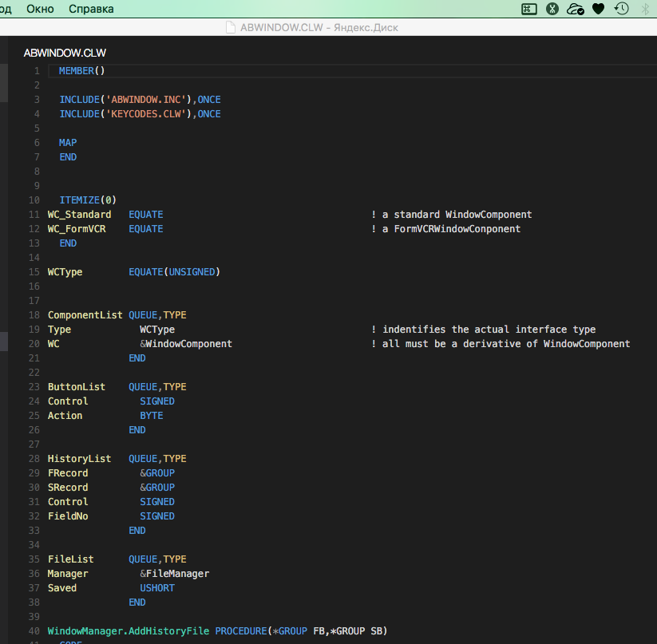Click the black heart menu bar icon
The image size is (657, 644).
pyautogui.click(x=598, y=9)
